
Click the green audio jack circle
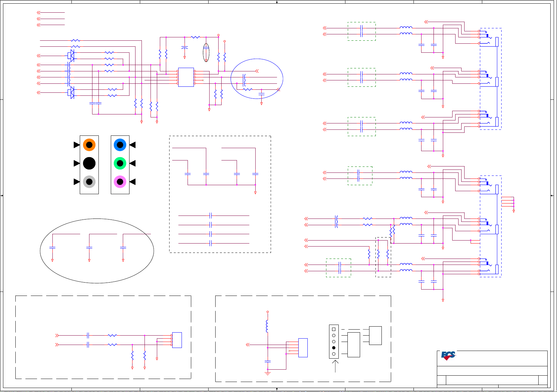(120, 163)
